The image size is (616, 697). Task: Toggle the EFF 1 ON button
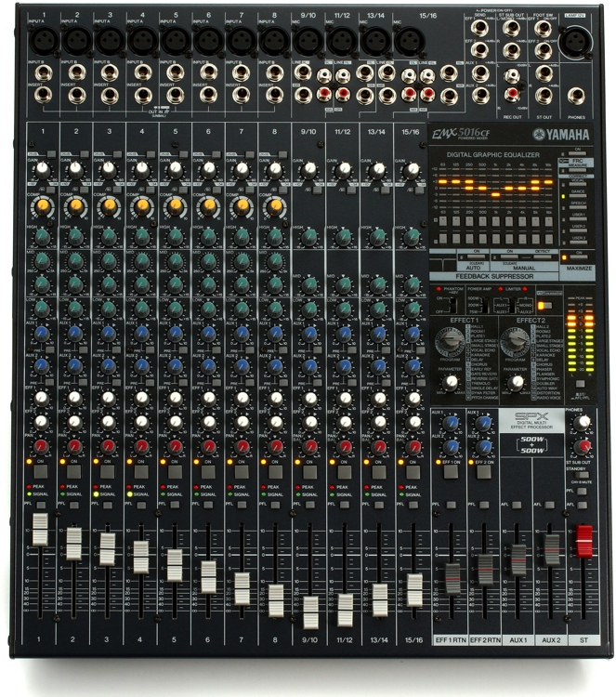(x=451, y=472)
